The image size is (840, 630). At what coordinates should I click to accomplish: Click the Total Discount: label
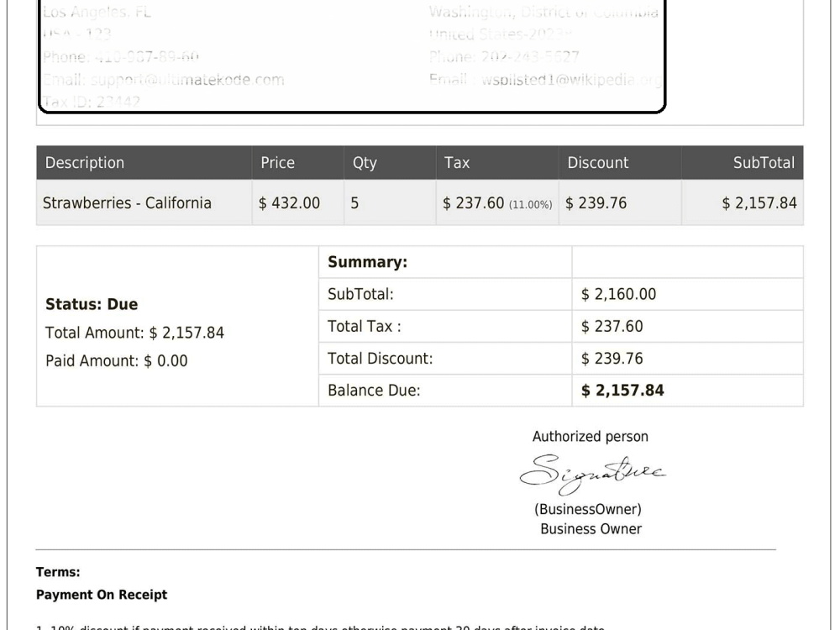click(x=381, y=359)
